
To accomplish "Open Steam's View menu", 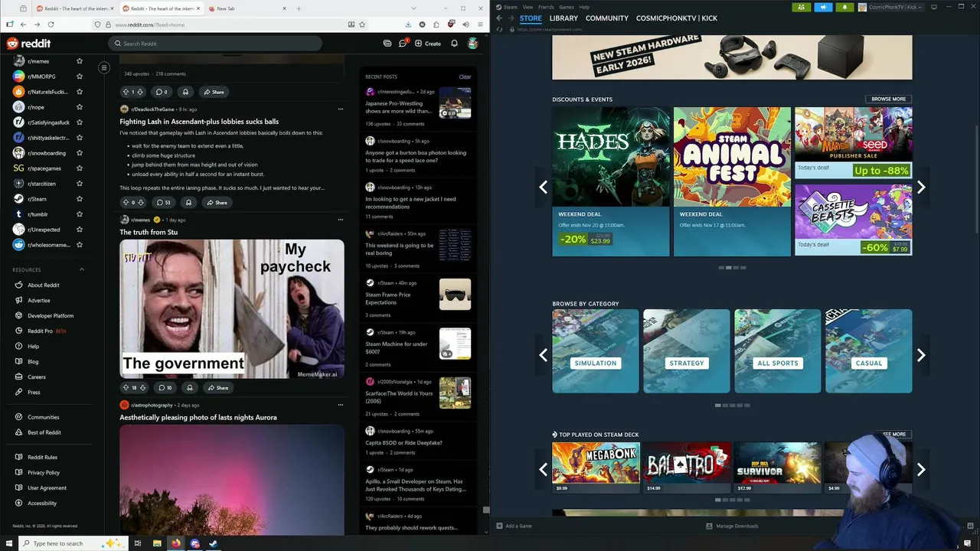I will click(x=528, y=7).
